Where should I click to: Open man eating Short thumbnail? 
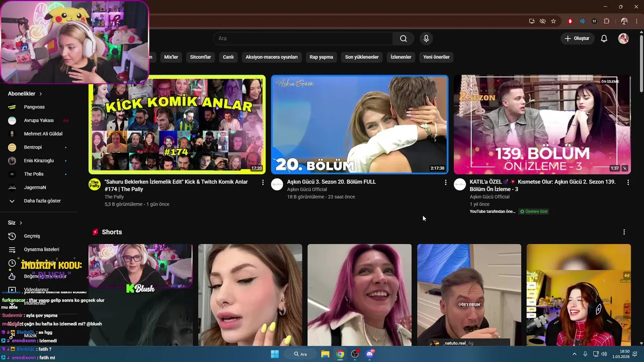(469, 295)
